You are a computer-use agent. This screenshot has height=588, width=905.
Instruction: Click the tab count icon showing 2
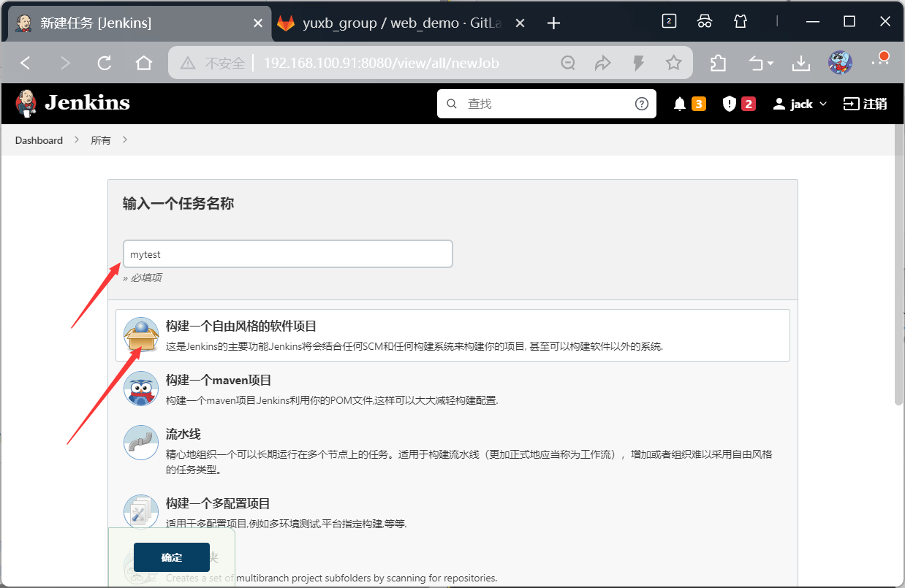669,21
